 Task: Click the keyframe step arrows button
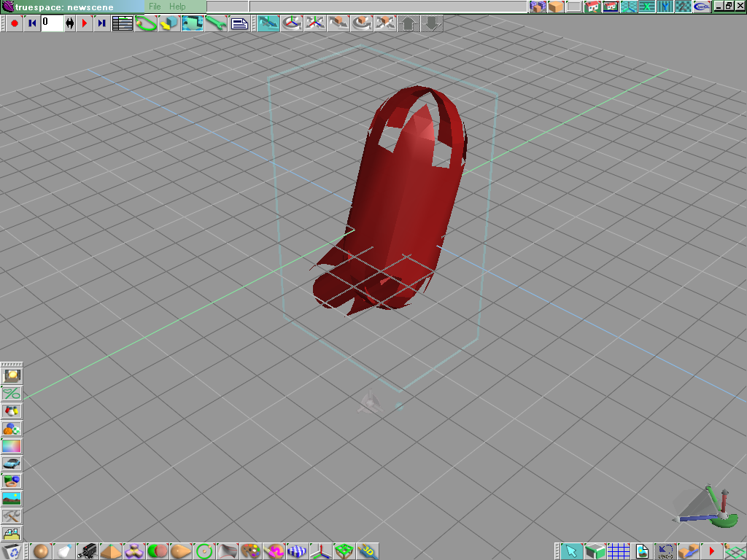[x=70, y=23]
